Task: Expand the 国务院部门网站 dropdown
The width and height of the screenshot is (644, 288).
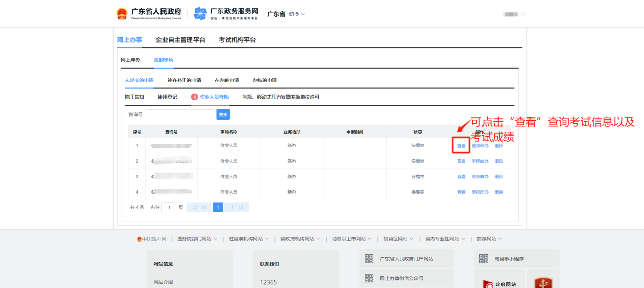Action: point(215,239)
